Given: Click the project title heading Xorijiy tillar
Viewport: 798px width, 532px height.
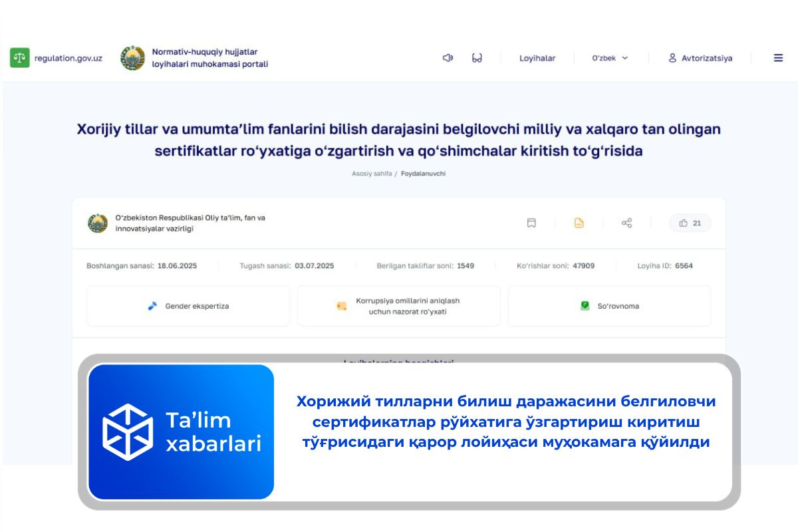Looking at the screenshot, I should 399,140.
